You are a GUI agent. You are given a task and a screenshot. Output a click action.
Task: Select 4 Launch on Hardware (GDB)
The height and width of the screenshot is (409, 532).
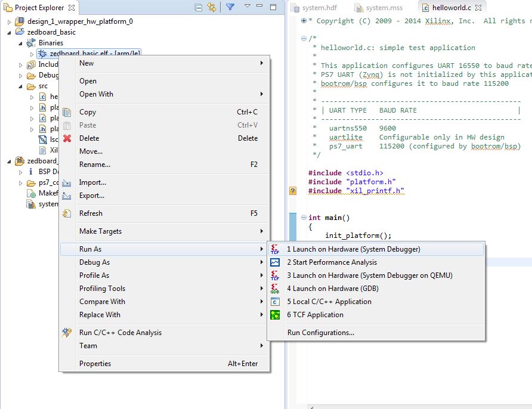point(376,289)
